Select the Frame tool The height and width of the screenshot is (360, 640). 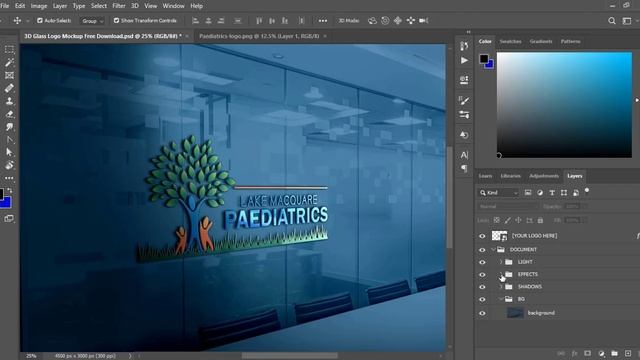point(9,76)
